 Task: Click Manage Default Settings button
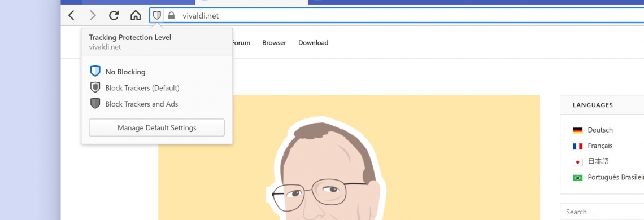[157, 127]
